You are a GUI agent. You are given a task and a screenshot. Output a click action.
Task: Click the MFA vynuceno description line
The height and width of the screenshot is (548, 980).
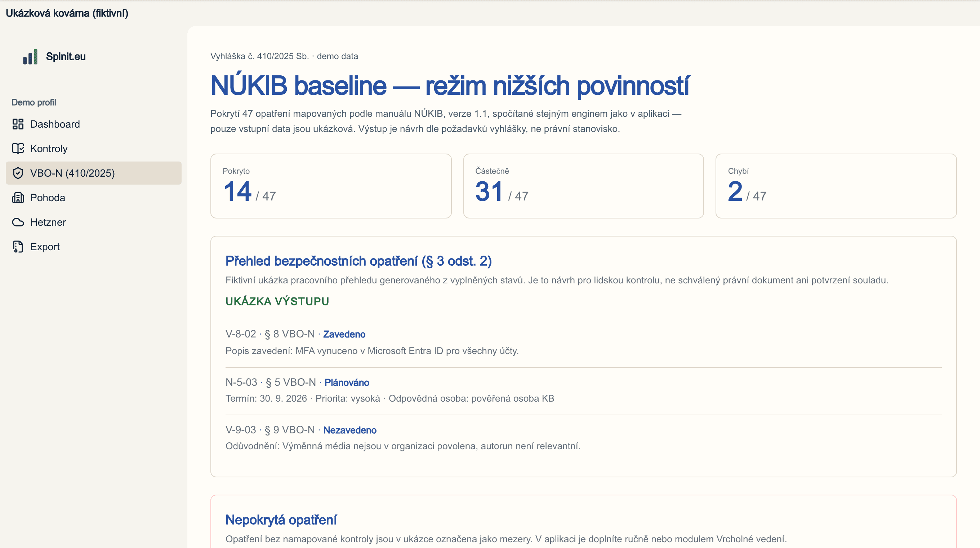click(372, 351)
